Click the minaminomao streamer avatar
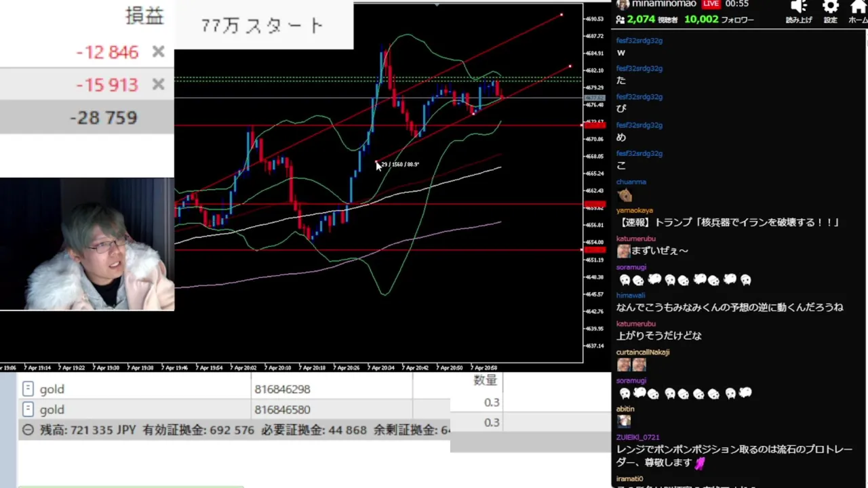Screen dimensions: 868x488 point(623,4)
